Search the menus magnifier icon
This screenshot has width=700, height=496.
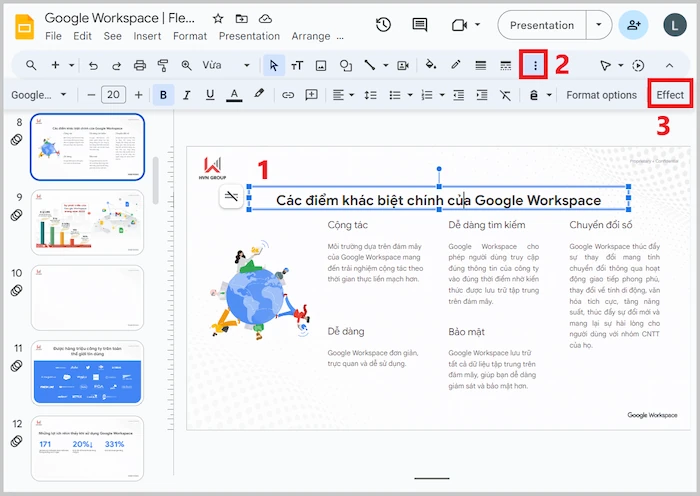(x=31, y=65)
